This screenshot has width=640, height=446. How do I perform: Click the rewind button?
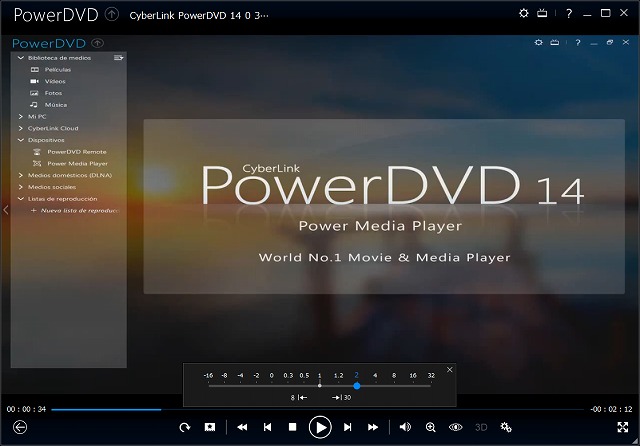coord(242,427)
